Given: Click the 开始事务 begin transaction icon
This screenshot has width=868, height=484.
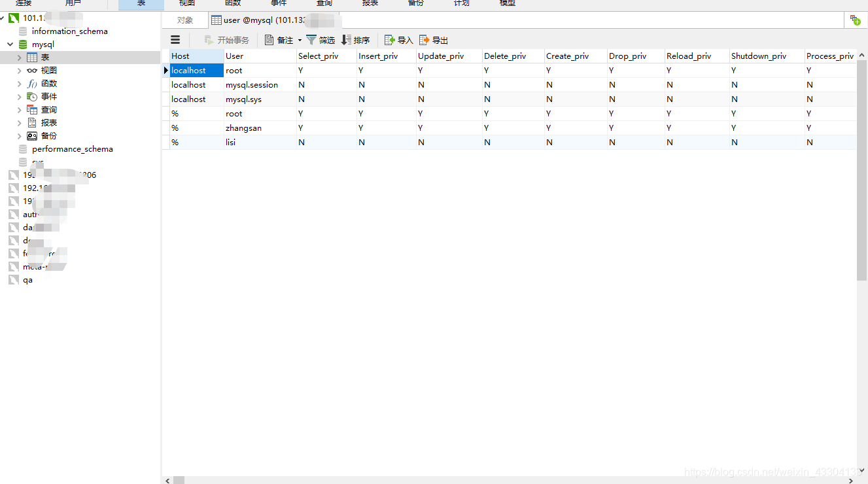Looking at the screenshot, I should [209, 40].
